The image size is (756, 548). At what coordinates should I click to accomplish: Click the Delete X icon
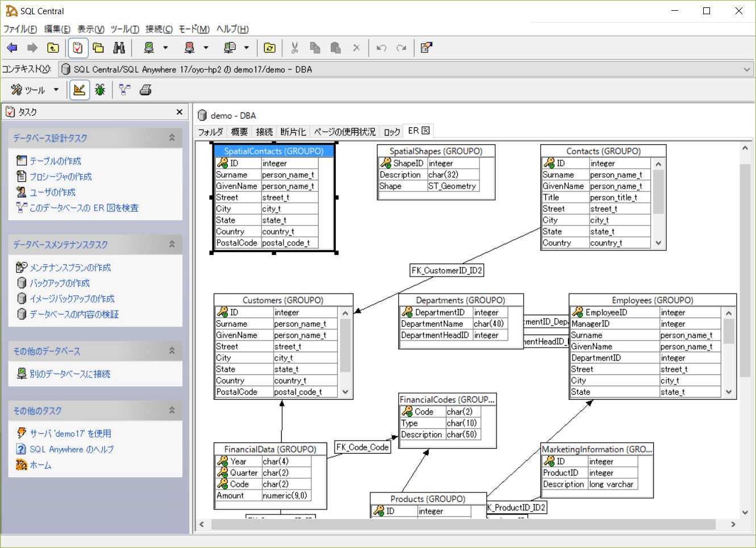pos(356,48)
